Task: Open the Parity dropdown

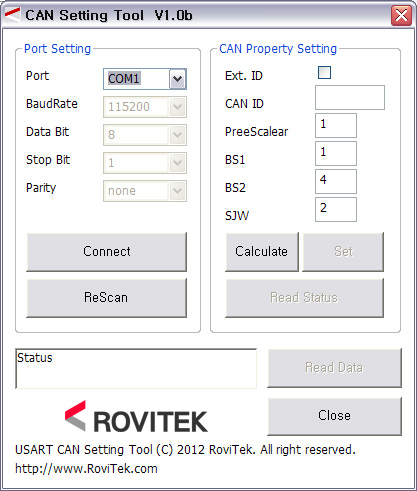Action: pos(145,191)
